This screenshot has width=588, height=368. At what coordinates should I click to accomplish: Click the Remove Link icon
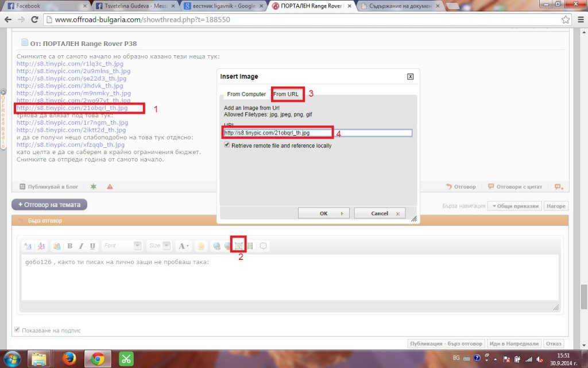coord(227,246)
